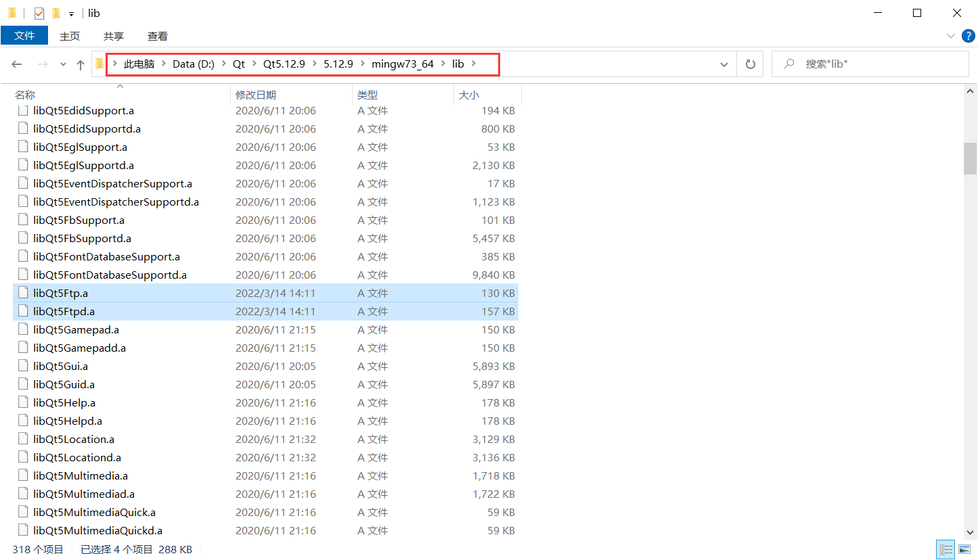Switch to the 查看 ribbon tab

[158, 36]
